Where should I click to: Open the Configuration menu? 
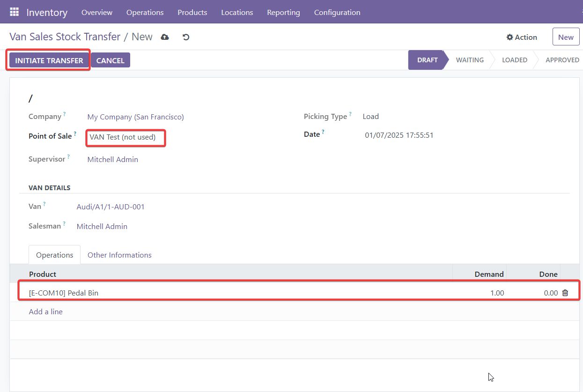337,12
